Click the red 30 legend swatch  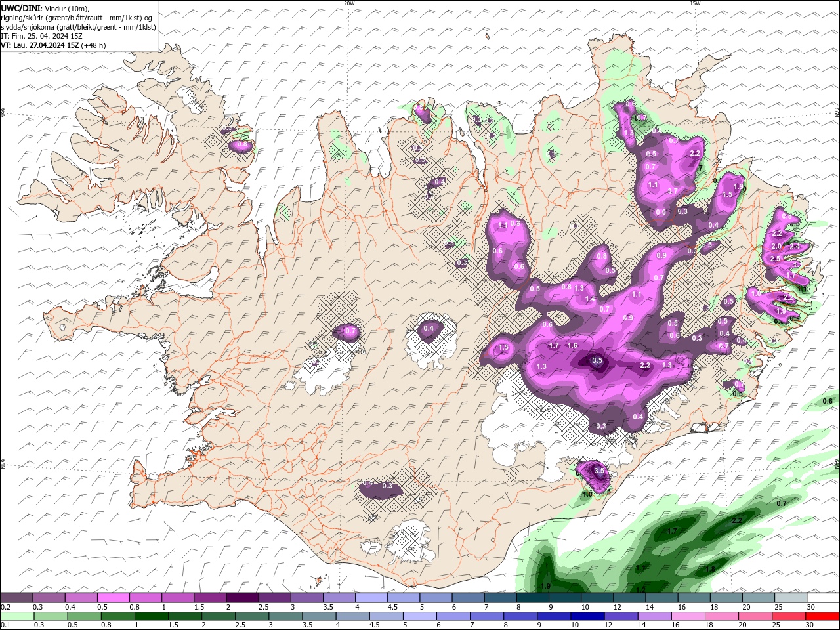pos(822,616)
